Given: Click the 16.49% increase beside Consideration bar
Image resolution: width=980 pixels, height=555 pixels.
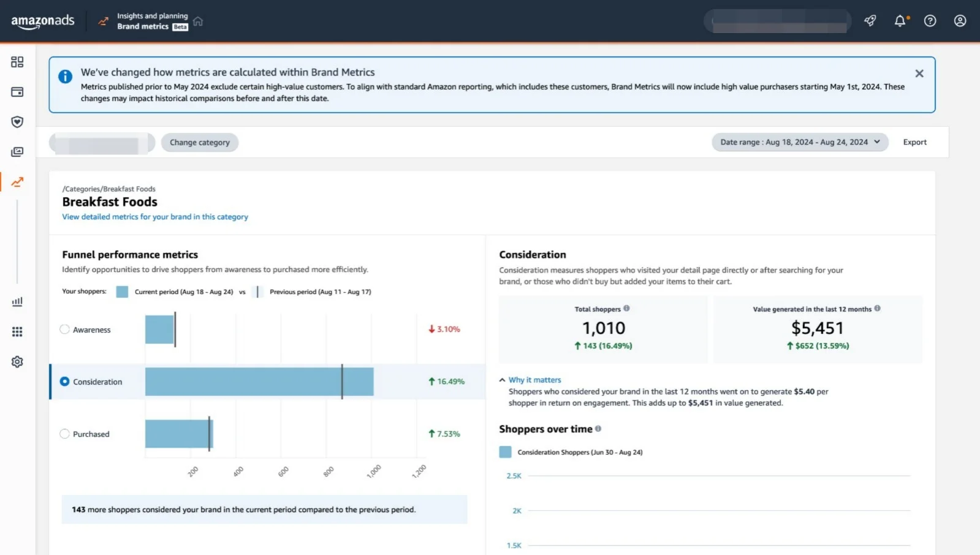Looking at the screenshot, I should [x=446, y=381].
